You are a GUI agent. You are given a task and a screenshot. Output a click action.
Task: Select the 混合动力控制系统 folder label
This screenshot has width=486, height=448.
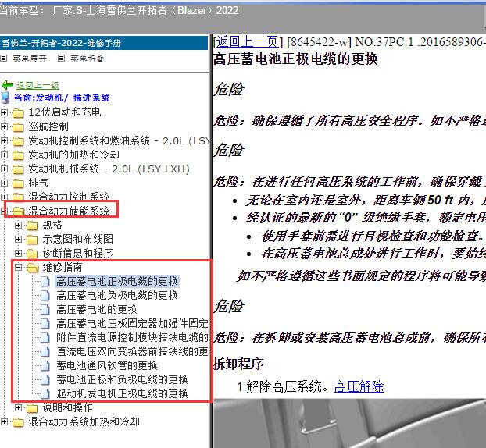tap(69, 196)
